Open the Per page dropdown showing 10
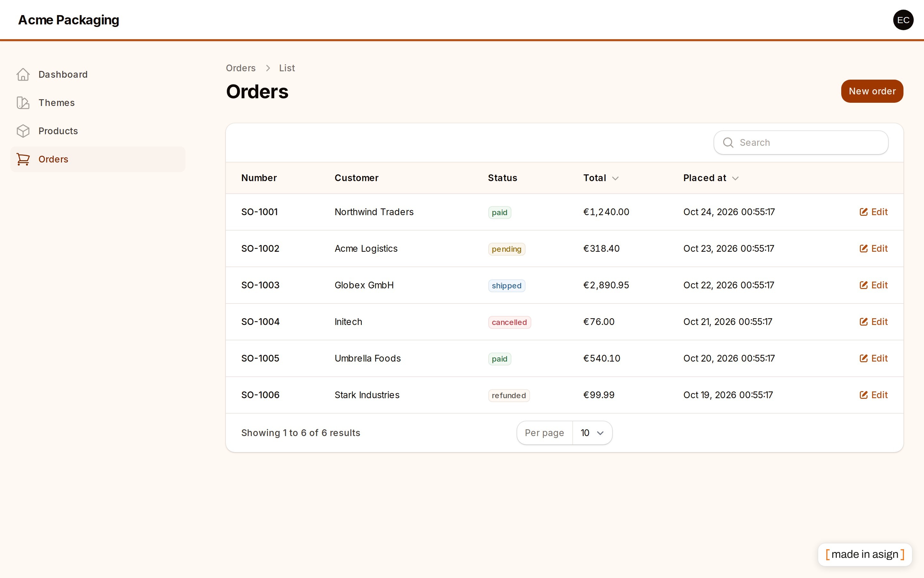 point(592,433)
